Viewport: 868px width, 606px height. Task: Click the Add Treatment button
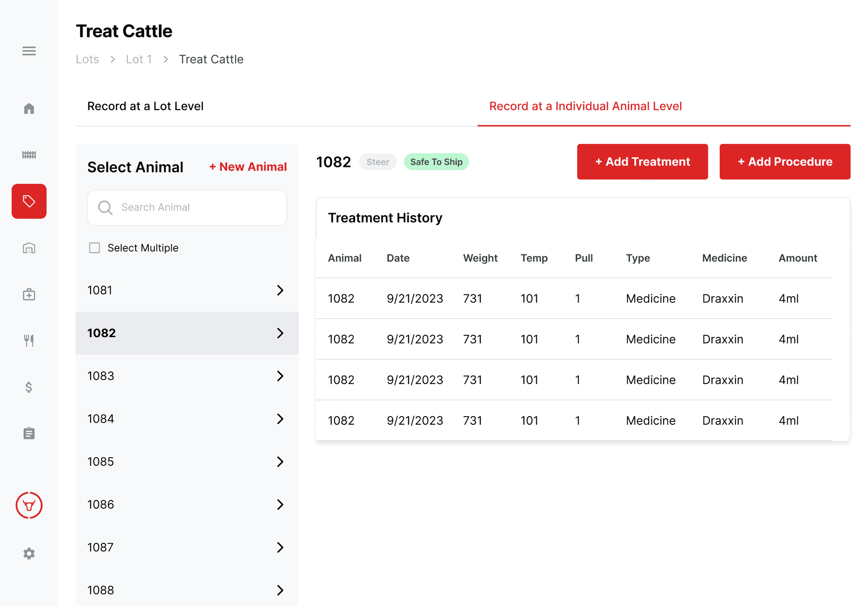pos(642,162)
